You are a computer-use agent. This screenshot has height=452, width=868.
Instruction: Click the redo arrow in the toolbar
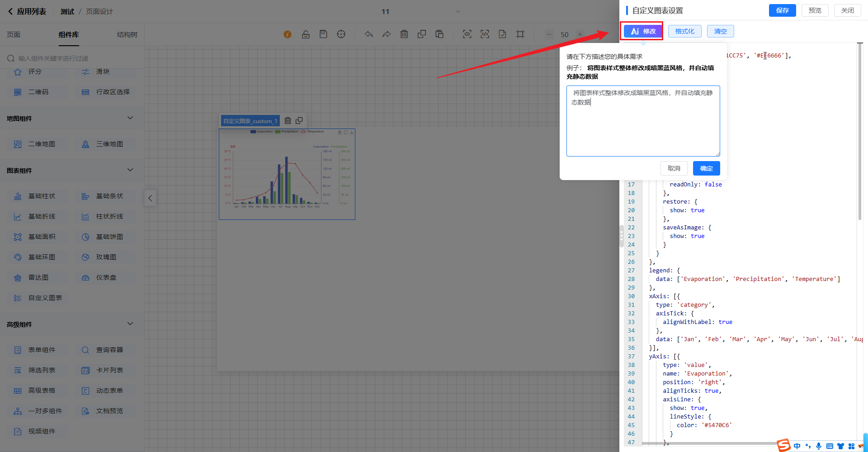pyautogui.click(x=386, y=34)
